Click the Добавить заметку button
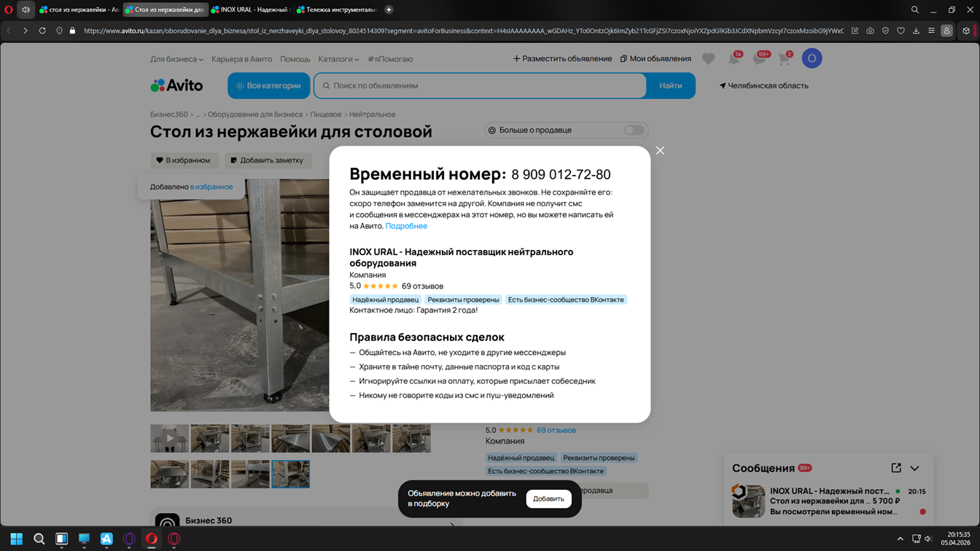 click(x=268, y=160)
